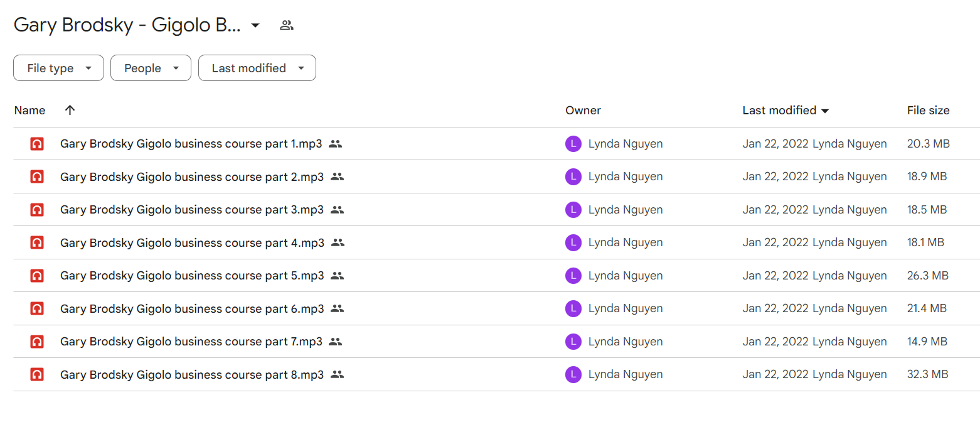Click the File size column header
The height and width of the screenshot is (439, 980).
[x=928, y=111]
